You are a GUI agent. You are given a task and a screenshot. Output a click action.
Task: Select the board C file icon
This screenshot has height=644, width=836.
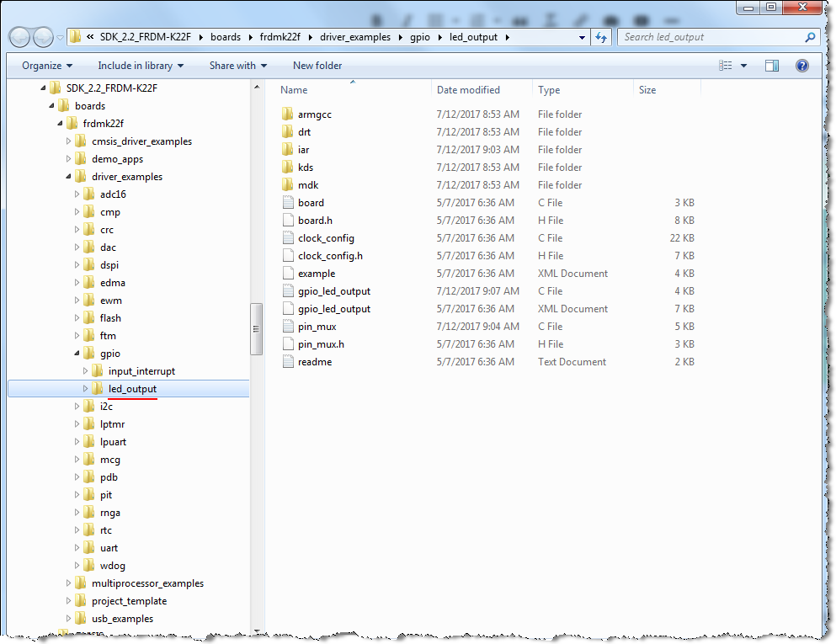click(x=288, y=203)
